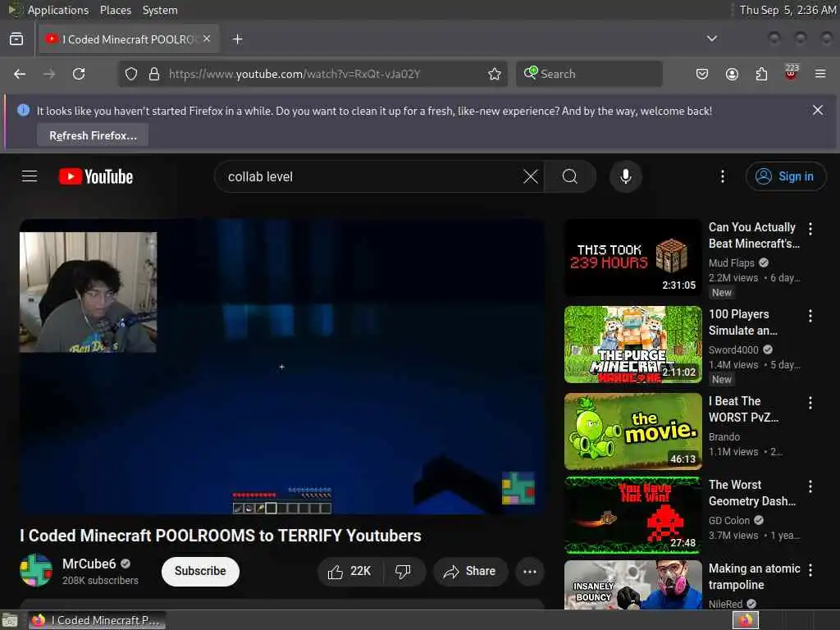Open the Pocket save icon
This screenshot has height=630, width=840.
(702, 74)
